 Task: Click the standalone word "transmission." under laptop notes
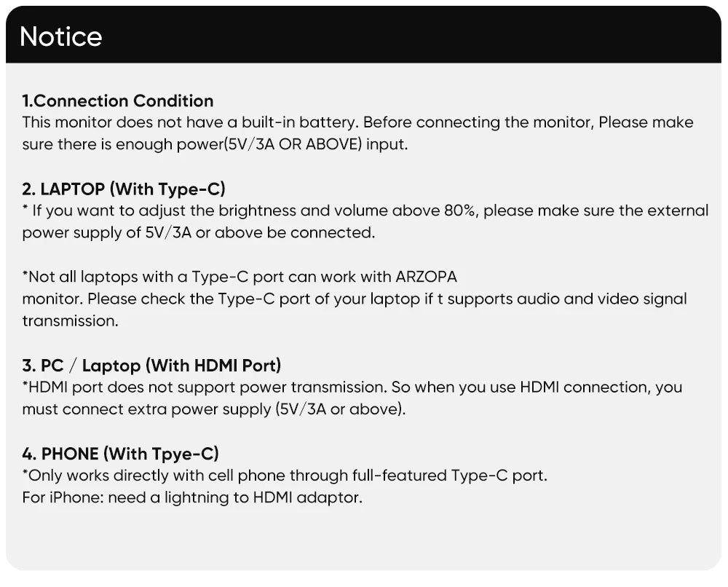[x=70, y=320]
